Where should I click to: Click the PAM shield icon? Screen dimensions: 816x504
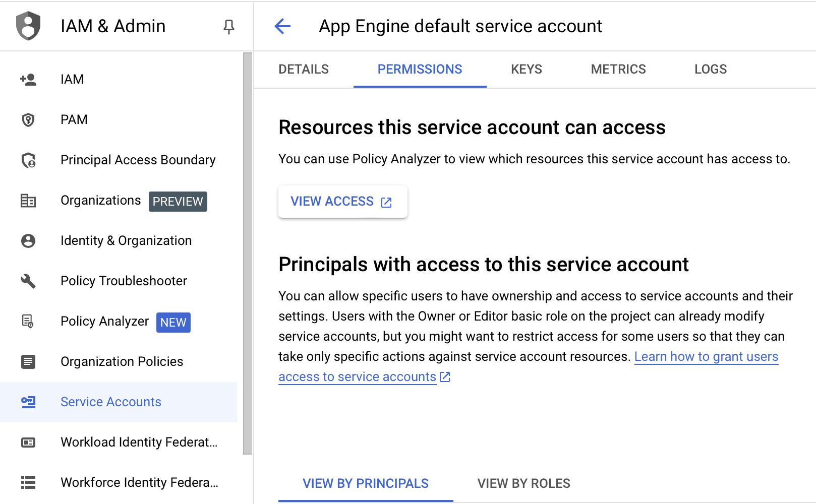tap(28, 119)
